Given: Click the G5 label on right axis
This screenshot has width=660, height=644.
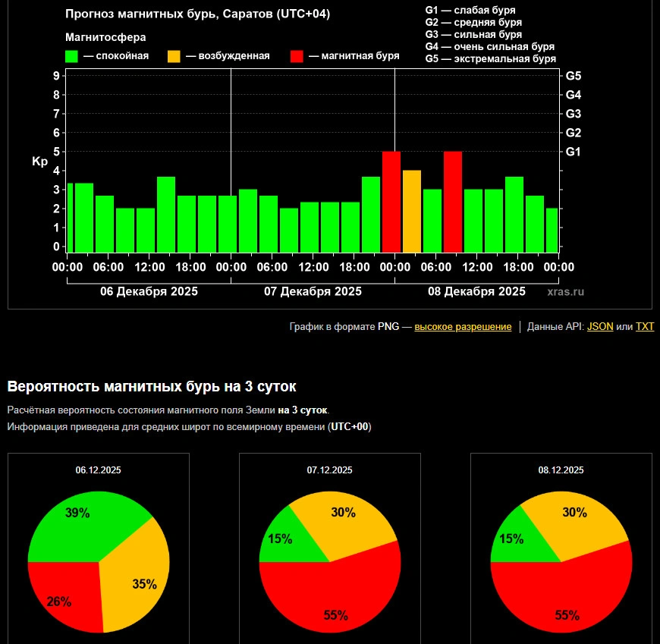Looking at the screenshot, I should click(x=574, y=76).
